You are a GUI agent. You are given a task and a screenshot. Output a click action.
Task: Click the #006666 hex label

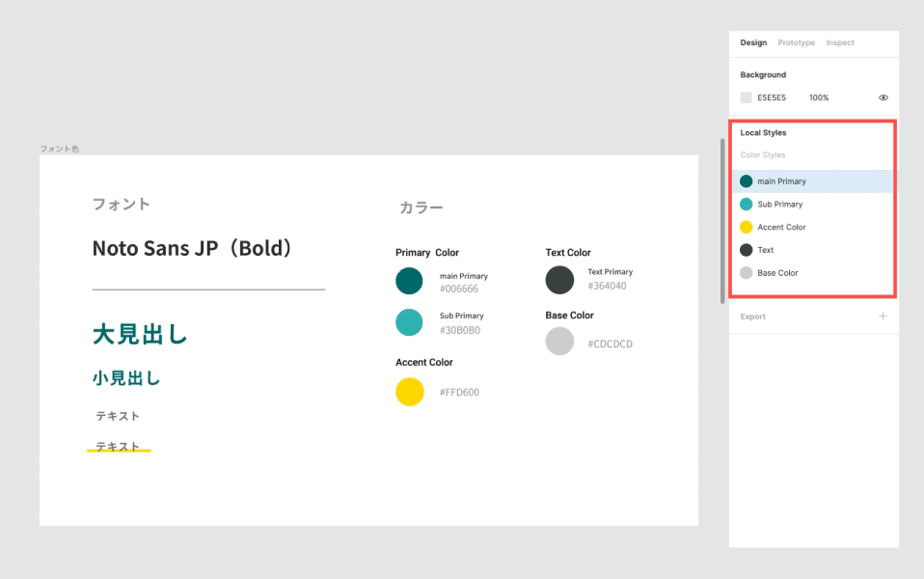tap(459, 289)
